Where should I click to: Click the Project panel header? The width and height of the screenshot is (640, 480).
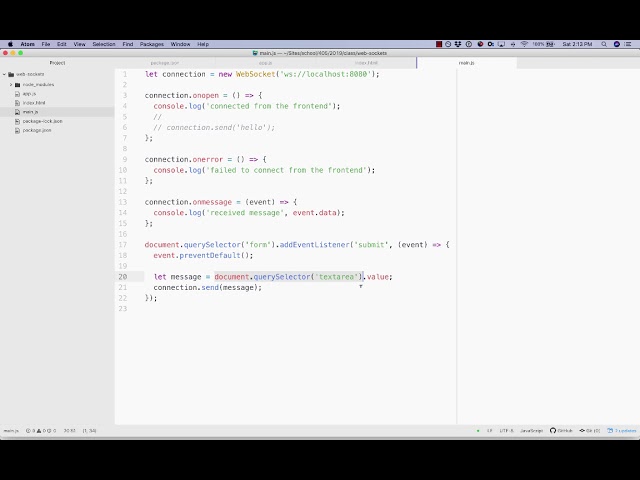pos(57,63)
